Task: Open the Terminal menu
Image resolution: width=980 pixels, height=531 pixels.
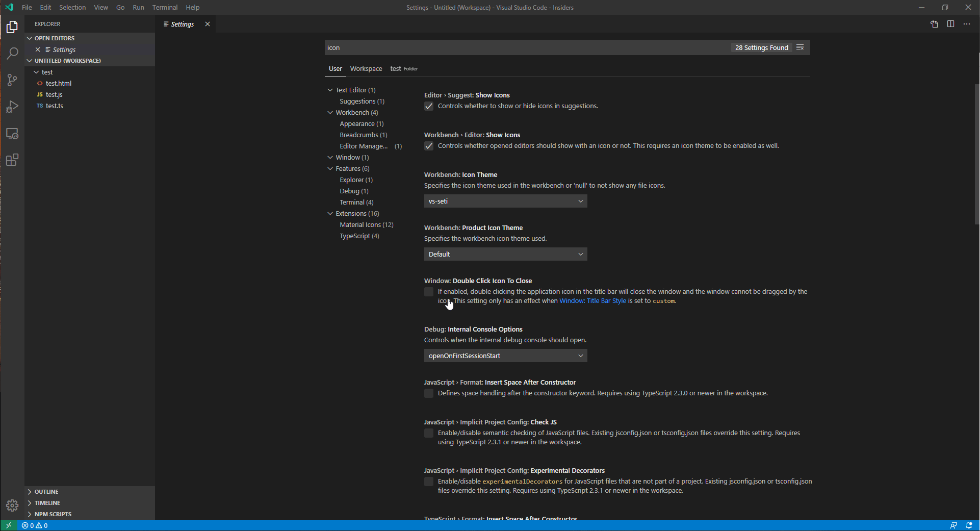Action: [x=164, y=7]
